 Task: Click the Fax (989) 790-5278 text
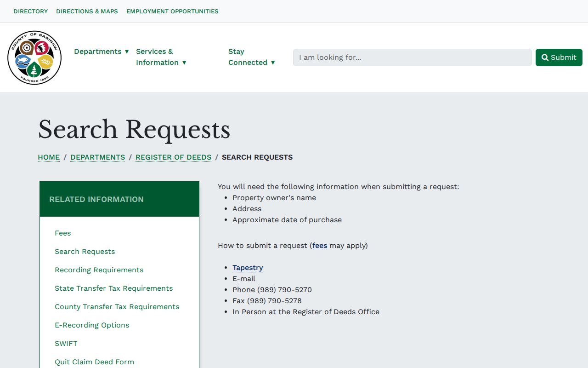coord(267,301)
